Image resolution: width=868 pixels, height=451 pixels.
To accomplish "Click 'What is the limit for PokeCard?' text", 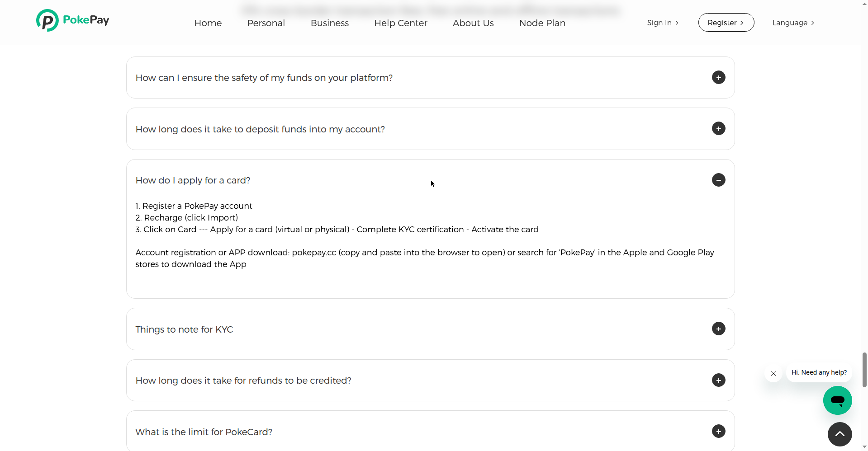I will pos(204,432).
